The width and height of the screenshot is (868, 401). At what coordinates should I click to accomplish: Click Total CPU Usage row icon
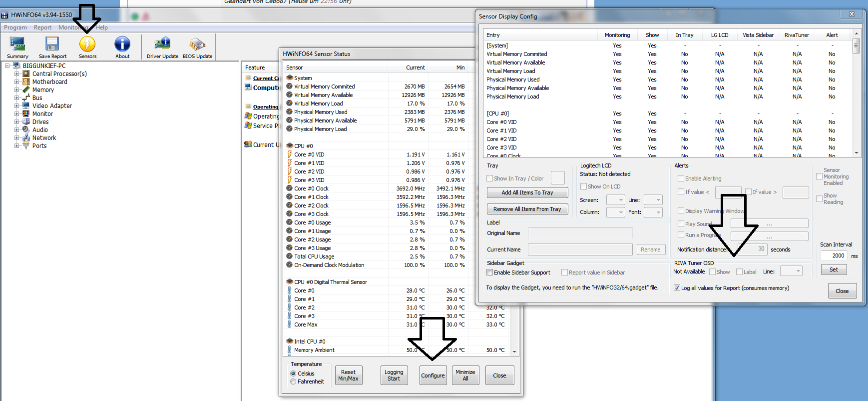[x=290, y=256]
